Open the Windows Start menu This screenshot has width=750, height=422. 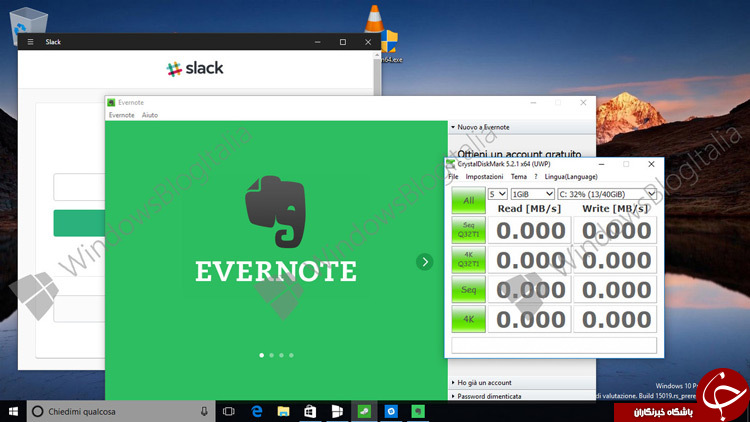tap(13, 411)
